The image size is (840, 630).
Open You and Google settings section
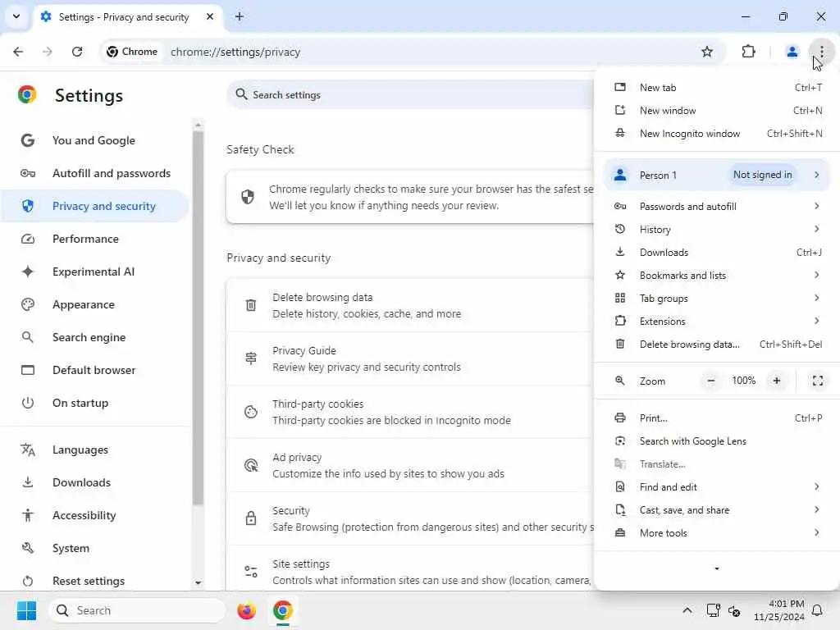(95, 140)
